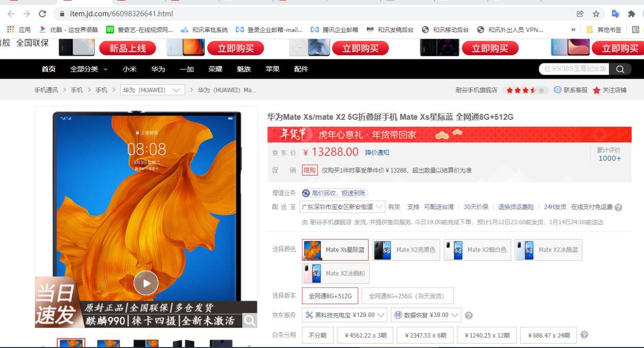Viewport: 644px width, 348px height.
Task: Open the 应用 apps grid shortcut
Action: pyautogui.click(x=19, y=29)
